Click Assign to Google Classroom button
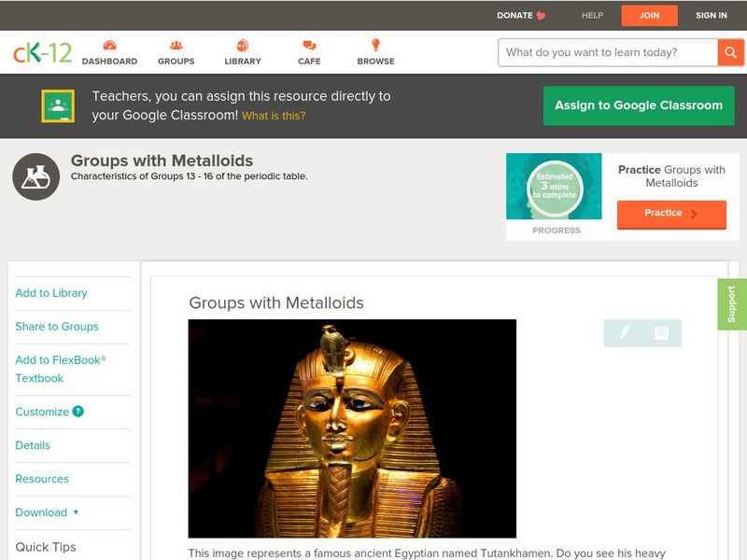The width and height of the screenshot is (747, 560). pos(639,105)
